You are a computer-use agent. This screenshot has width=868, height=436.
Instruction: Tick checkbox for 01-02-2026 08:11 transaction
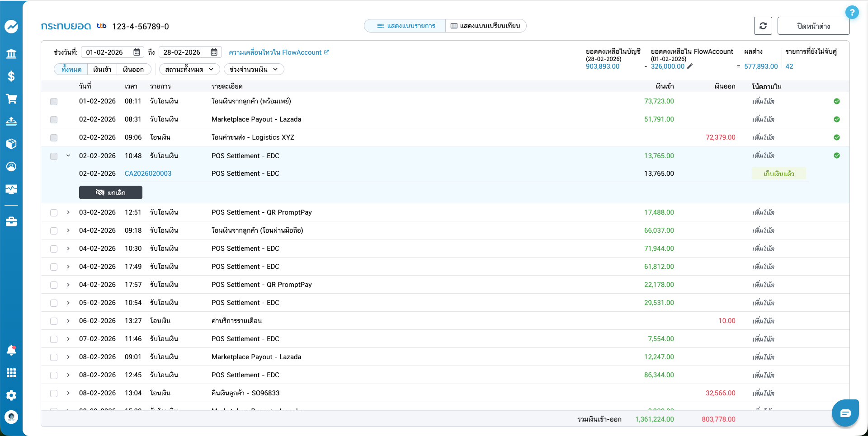click(54, 102)
